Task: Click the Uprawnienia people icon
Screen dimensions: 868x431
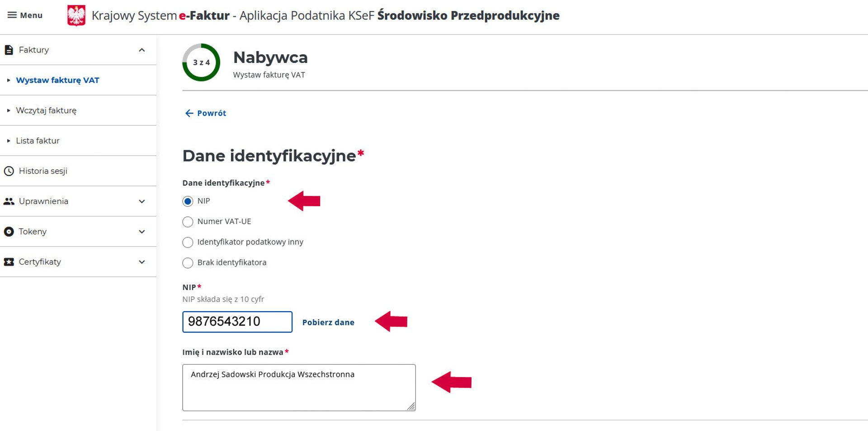Action: [9, 201]
